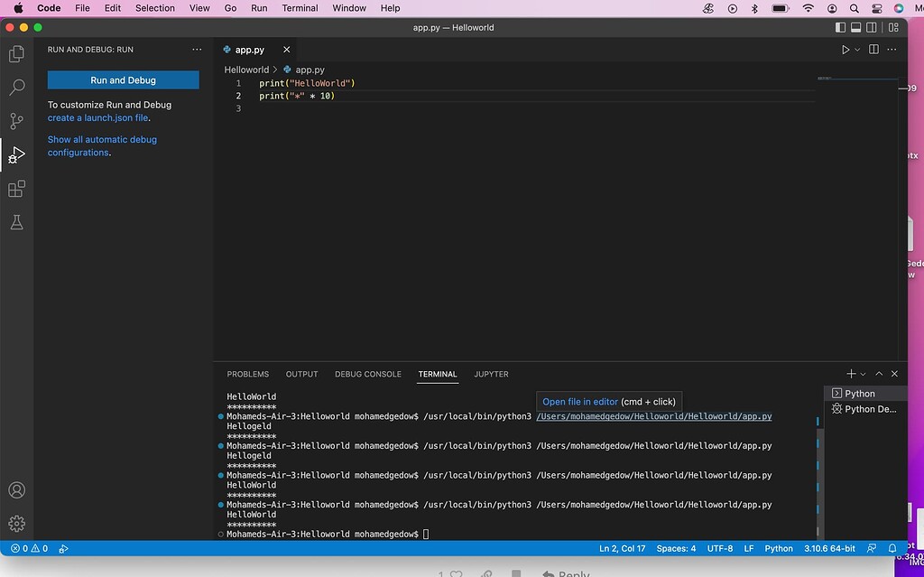
Task: Open the Search sidebar icon
Action: coord(16,87)
